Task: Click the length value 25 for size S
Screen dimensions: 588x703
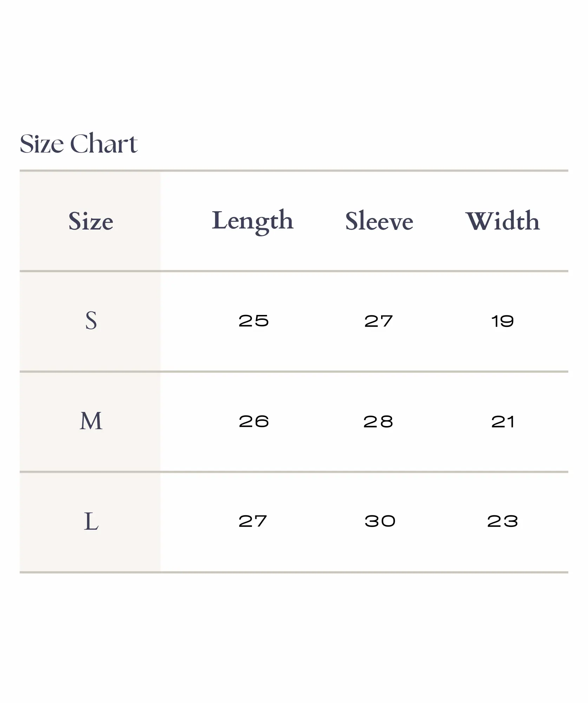Action: click(x=254, y=321)
